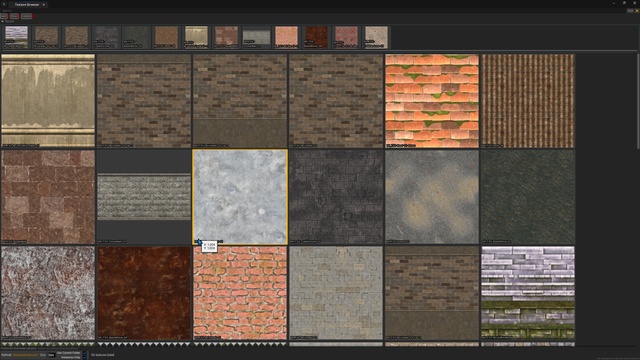Open dark green thumbnail in Recent strip
This screenshot has height=360, width=640.
136,37
